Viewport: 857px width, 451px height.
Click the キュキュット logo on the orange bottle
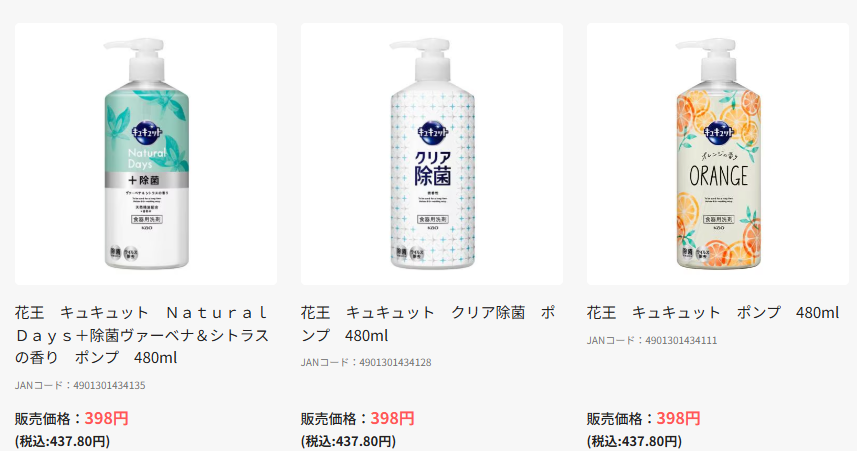[x=718, y=132]
